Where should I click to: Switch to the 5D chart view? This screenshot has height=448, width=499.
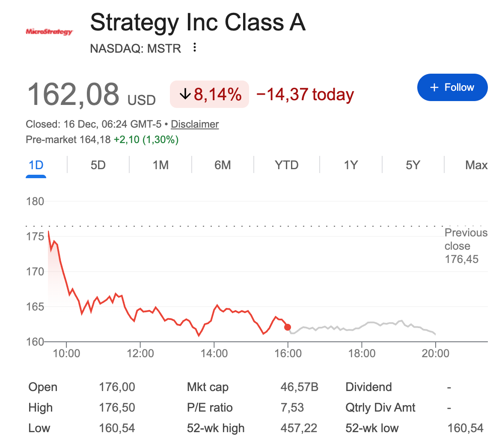(98, 165)
